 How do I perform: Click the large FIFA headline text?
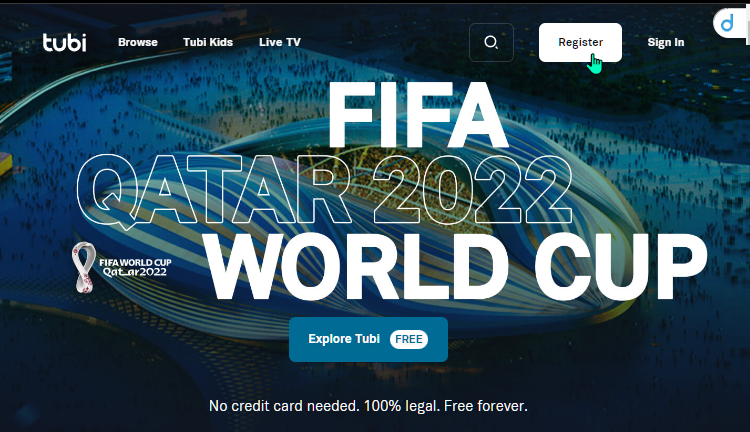pyautogui.click(x=418, y=115)
